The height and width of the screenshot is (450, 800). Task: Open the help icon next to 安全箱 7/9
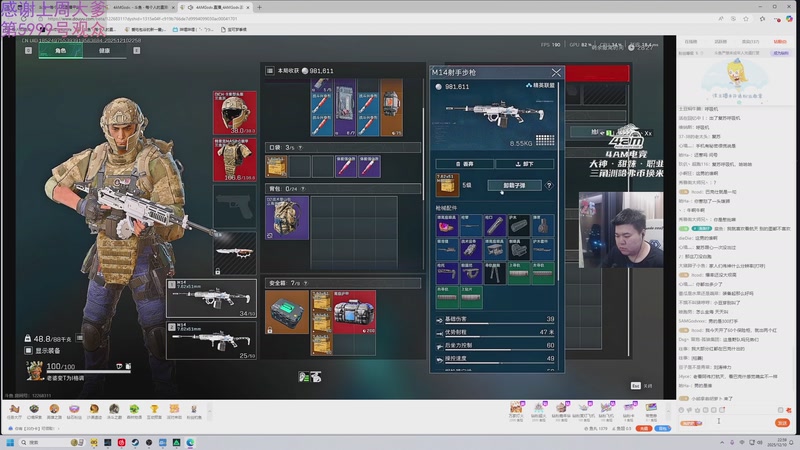(x=306, y=283)
